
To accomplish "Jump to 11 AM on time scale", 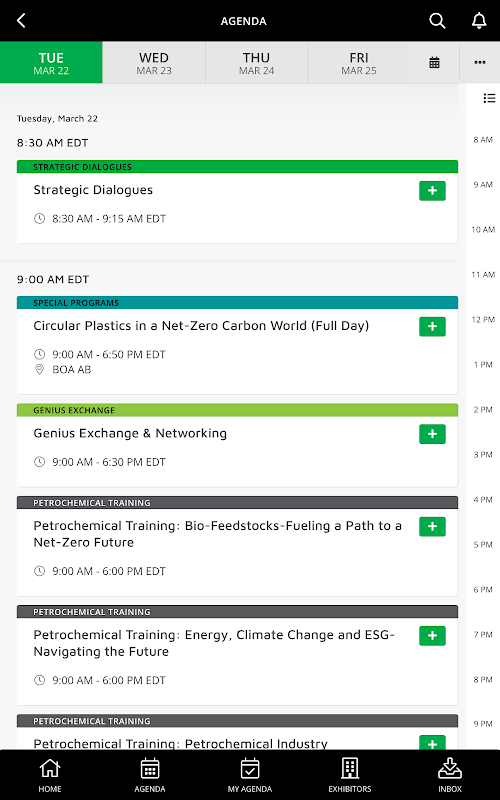I will click(x=483, y=274).
